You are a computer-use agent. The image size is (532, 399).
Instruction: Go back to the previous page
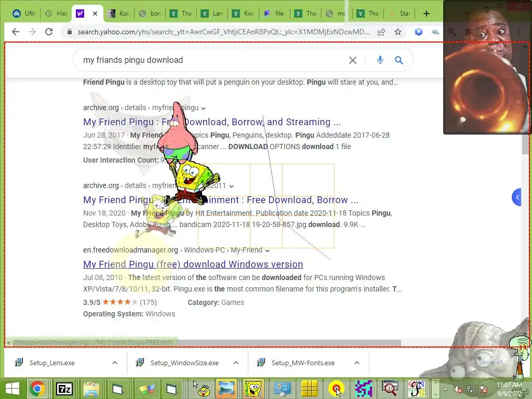(15, 32)
